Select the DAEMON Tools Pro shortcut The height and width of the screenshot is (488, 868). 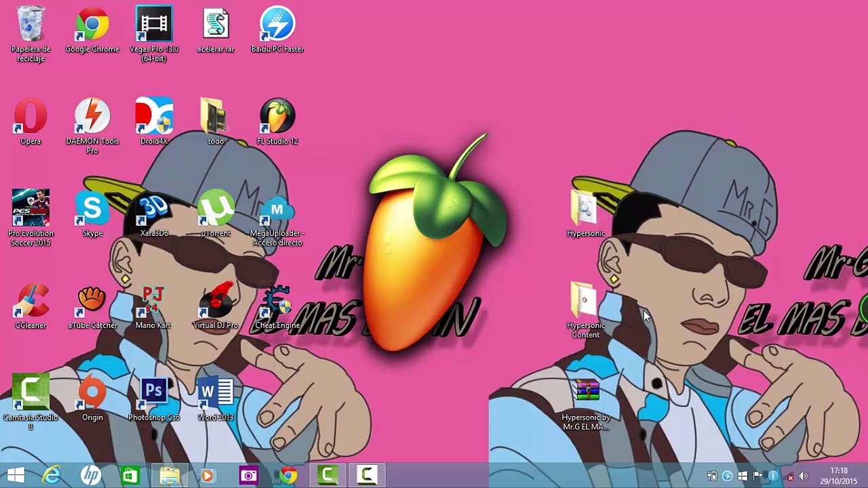(x=92, y=126)
